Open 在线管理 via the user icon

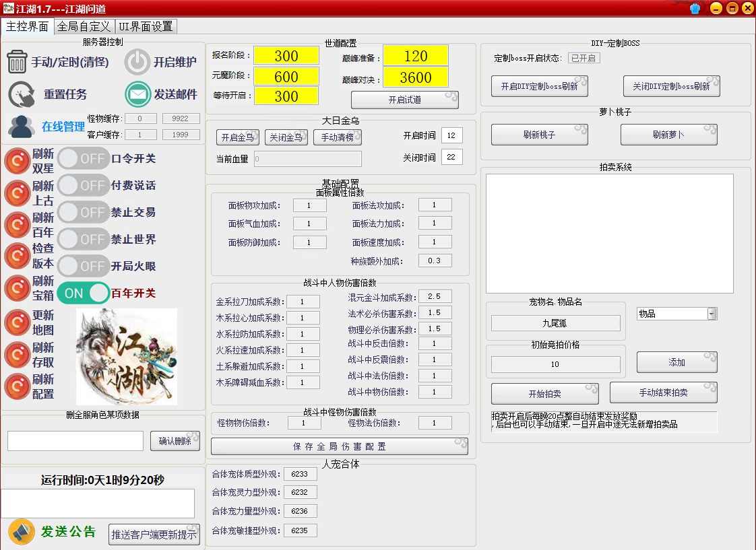(x=22, y=127)
